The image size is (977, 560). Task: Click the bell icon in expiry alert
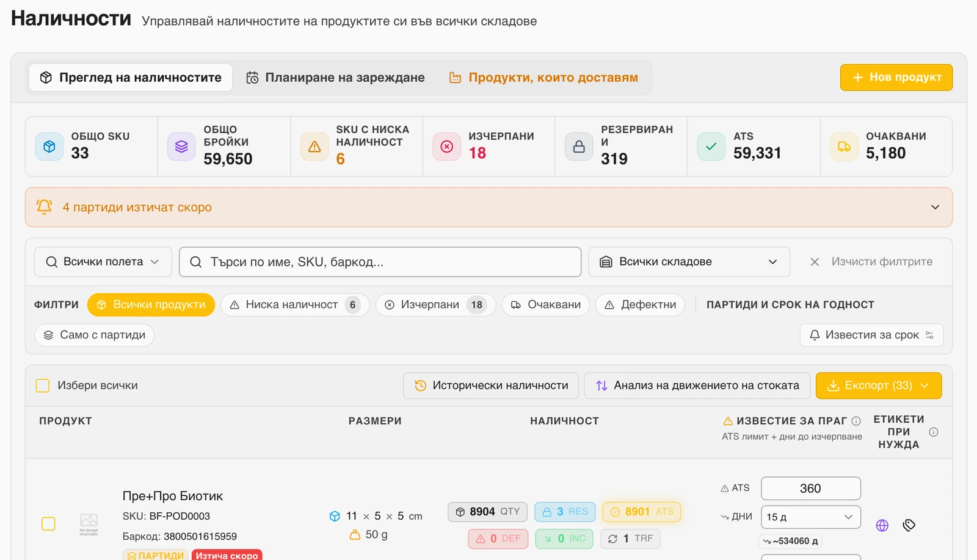tap(44, 206)
